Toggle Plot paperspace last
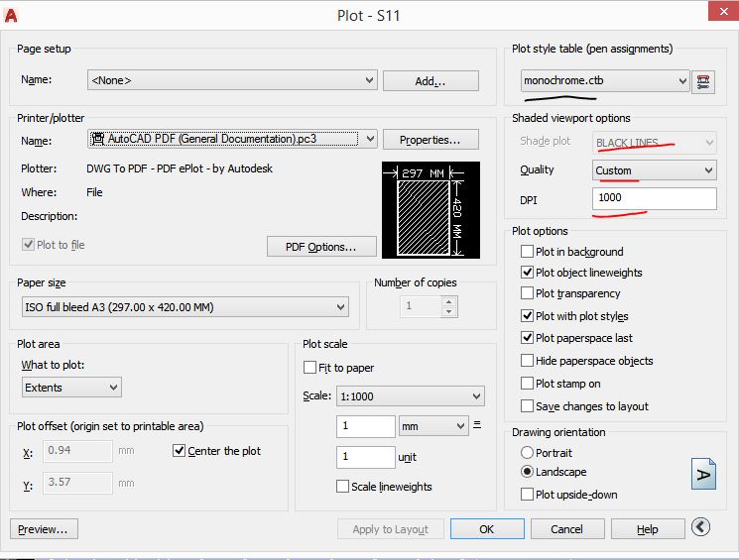Screen dimensions: 739x560 (x=527, y=338)
